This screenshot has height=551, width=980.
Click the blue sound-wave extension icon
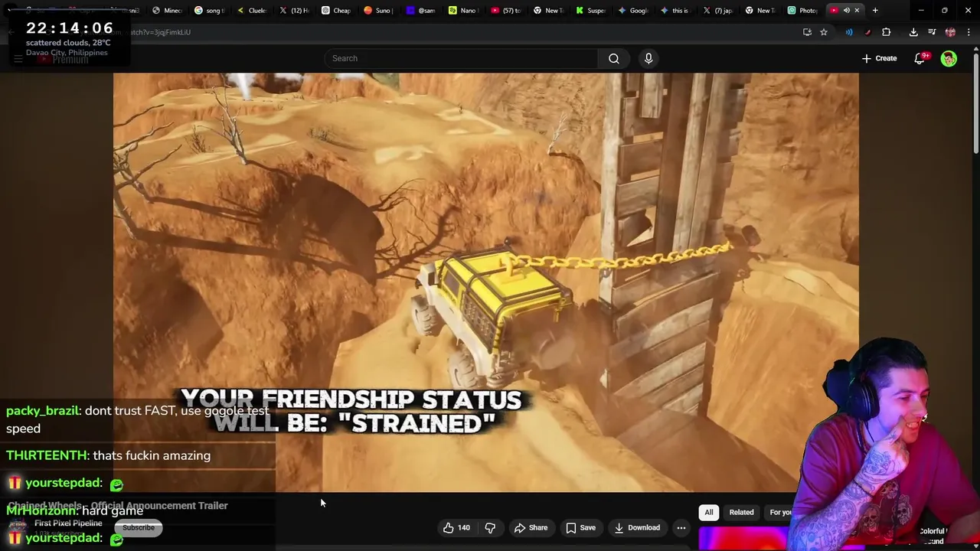[849, 32]
